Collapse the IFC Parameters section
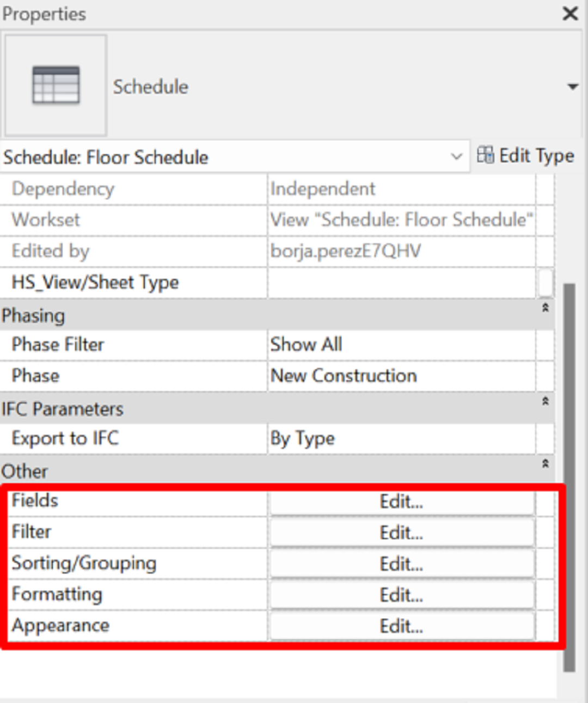Image resolution: width=588 pixels, height=703 pixels. click(x=545, y=402)
